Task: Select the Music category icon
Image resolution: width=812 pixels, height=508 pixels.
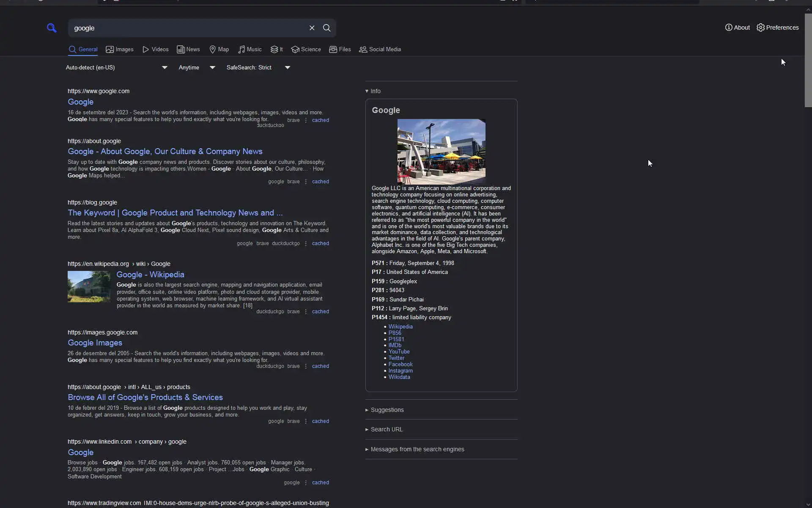Action: [241, 50]
